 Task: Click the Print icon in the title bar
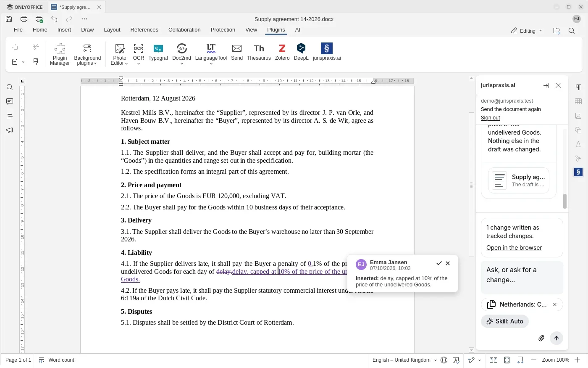(24, 19)
